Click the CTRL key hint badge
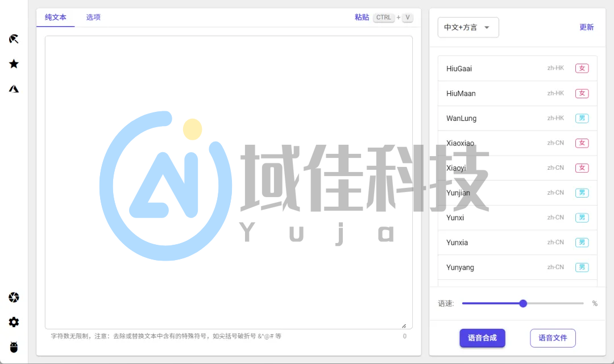Viewport: 614px width, 364px height. [x=384, y=18]
